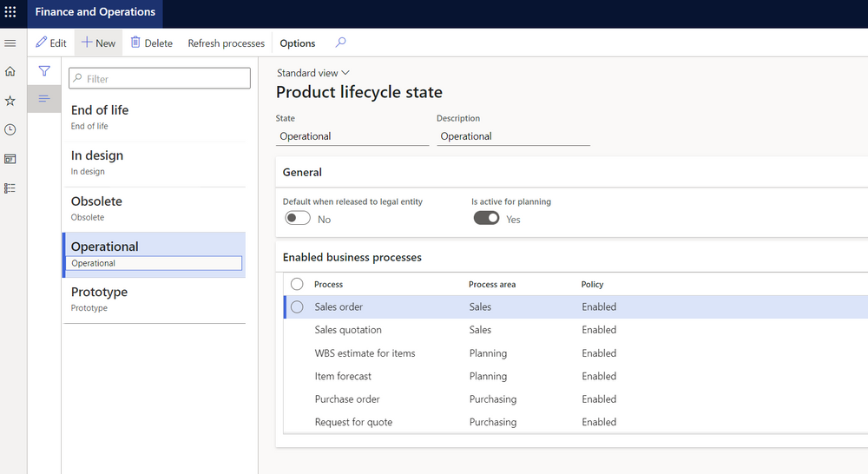Screen dimensions: 868x474
Task: Click the New button
Action: (98, 43)
